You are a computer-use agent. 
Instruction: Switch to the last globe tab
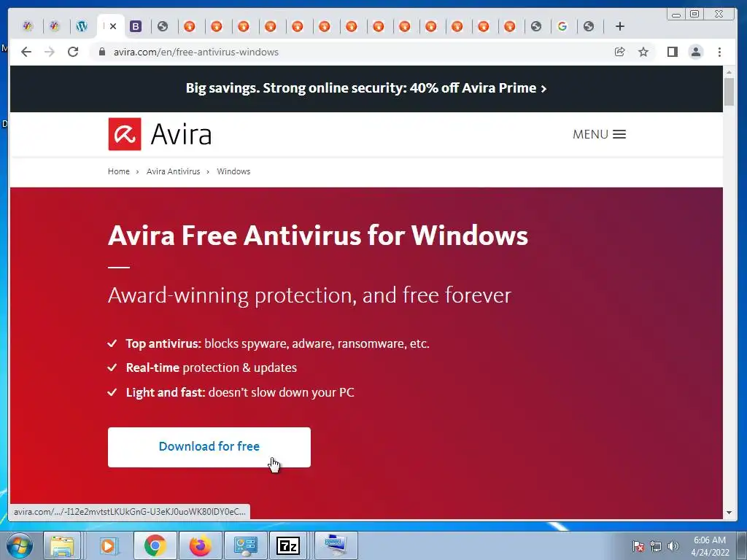[589, 26]
